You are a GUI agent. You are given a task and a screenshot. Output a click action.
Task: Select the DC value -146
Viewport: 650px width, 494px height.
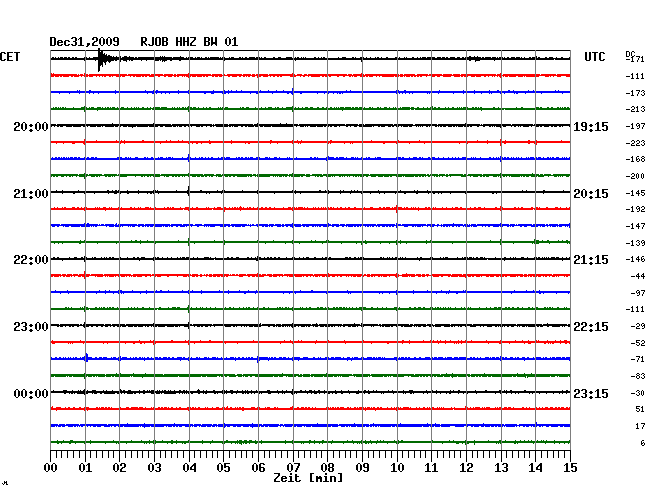tap(635, 259)
